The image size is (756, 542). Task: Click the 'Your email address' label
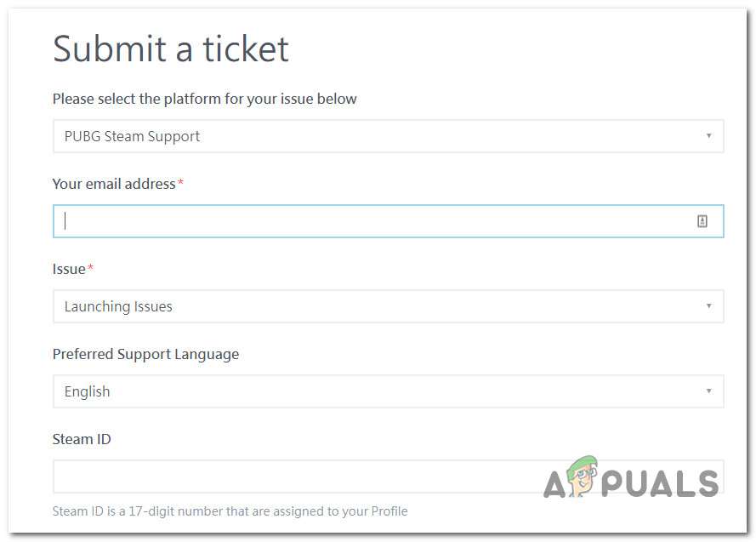(x=114, y=184)
